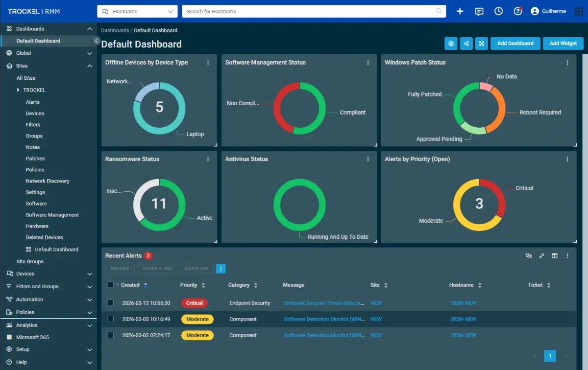Open the Hostname search type dropdown
588x370 pixels.
click(137, 11)
